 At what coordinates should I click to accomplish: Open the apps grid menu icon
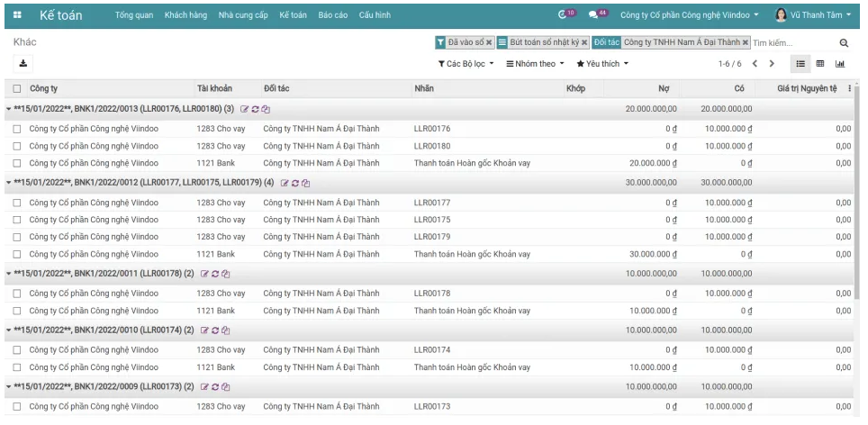tap(17, 15)
